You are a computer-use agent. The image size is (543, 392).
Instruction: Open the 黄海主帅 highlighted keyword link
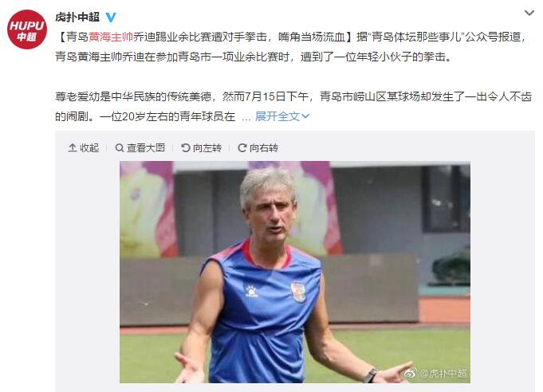click(111, 37)
